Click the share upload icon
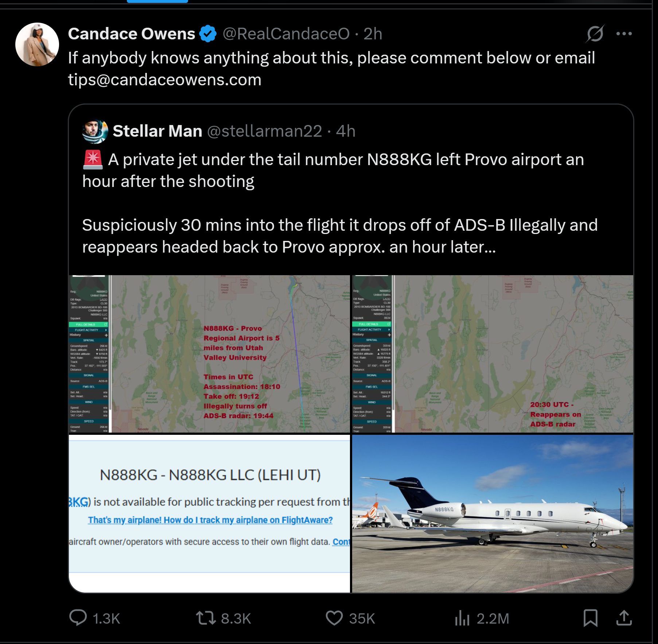Image resolution: width=658 pixels, height=644 pixels. (624, 618)
